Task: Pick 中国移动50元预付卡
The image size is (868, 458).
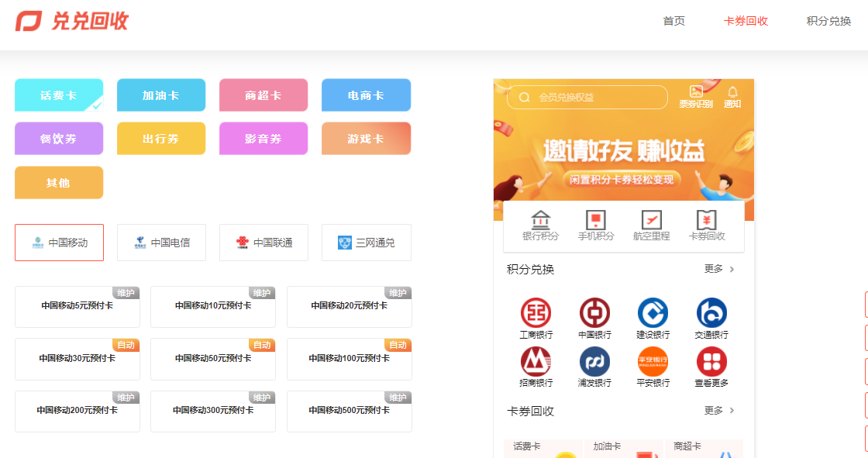Action: tap(213, 360)
